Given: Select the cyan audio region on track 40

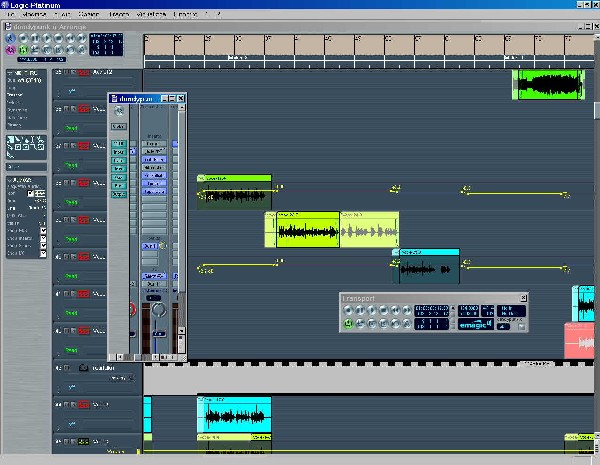Looking at the screenshot, I should 426,266.
